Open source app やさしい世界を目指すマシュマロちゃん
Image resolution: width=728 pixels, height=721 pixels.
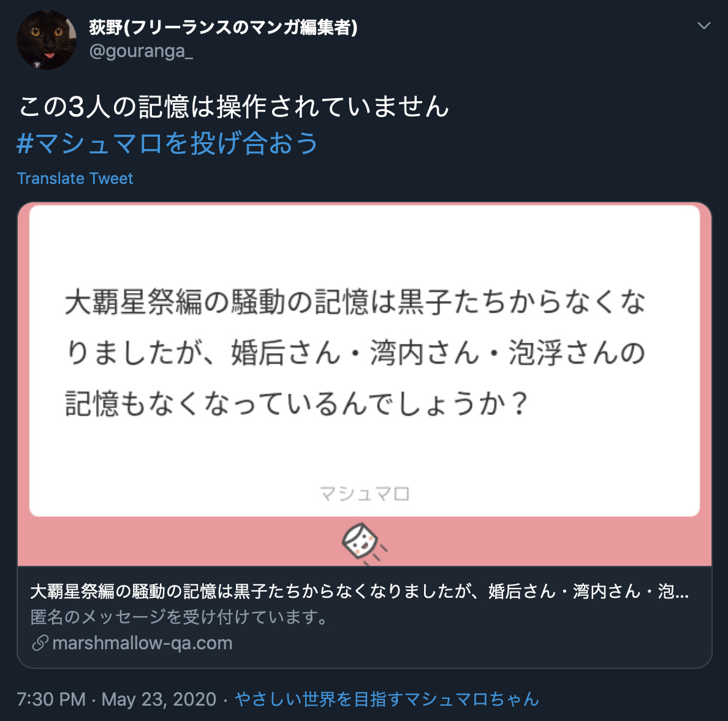(387, 699)
